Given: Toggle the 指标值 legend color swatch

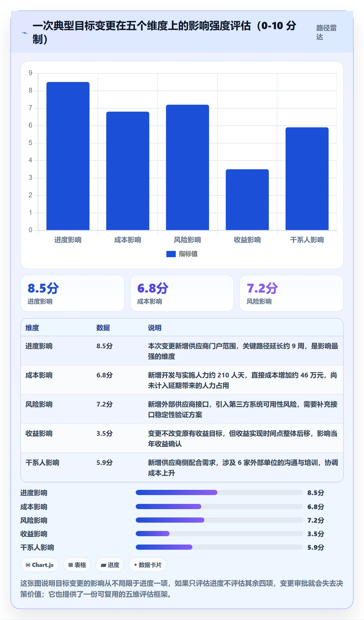Looking at the screenshot, I should (x=171, y=254).
